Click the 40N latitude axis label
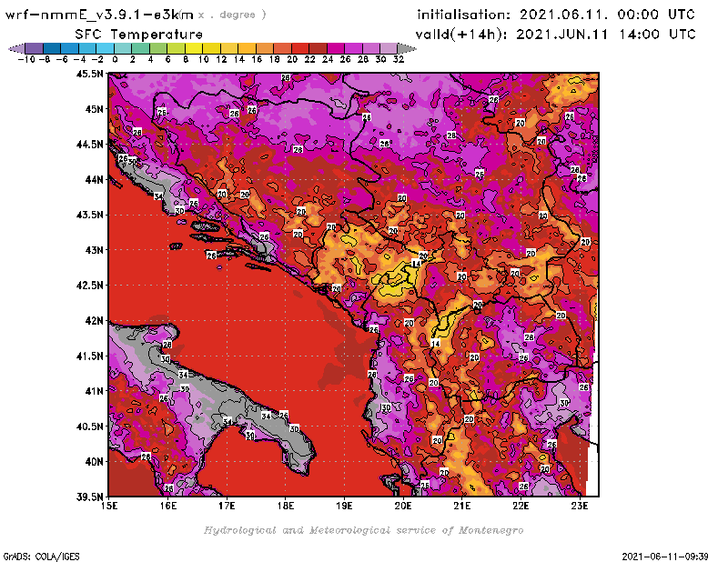Screen dimensions: 728x562 [x=94, y=462]
